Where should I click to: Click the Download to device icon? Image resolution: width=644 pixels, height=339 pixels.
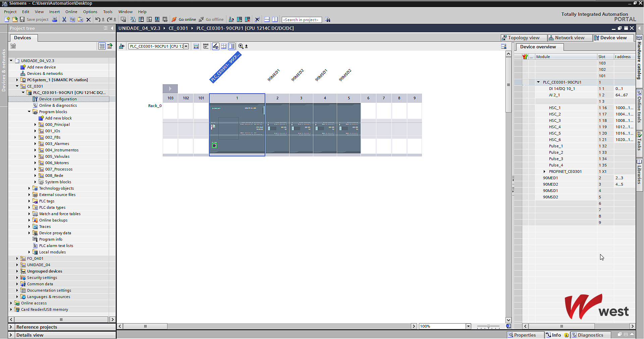pyautogui.click(x=141, y=19)
